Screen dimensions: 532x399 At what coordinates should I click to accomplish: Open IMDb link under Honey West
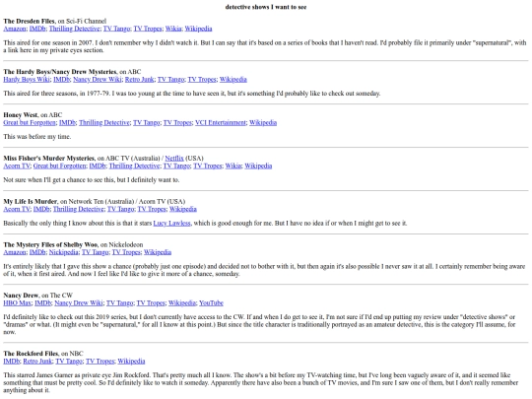(68, 122)
